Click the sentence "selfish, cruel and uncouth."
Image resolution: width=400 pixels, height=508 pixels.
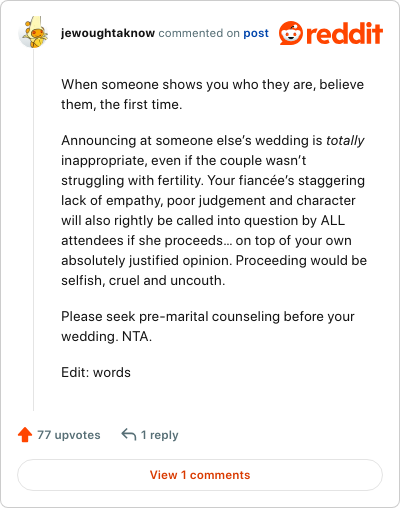point(143,281)
